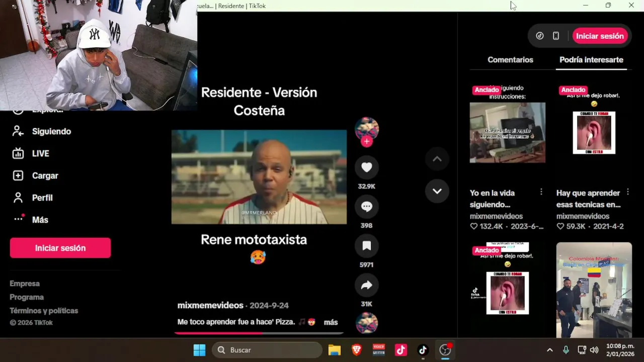Open comments via the speech bubble icon
644x362 pixels.
point(366,207)
